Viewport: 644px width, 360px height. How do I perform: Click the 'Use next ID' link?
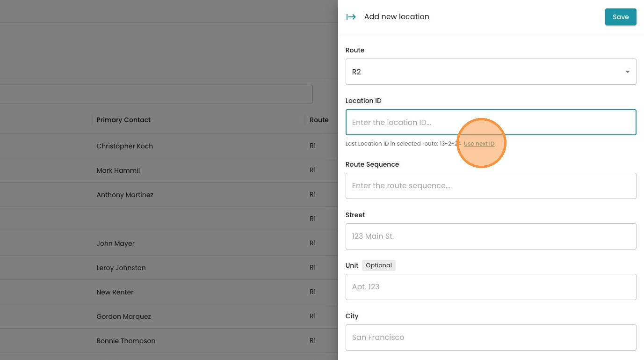tap(479, 144)
